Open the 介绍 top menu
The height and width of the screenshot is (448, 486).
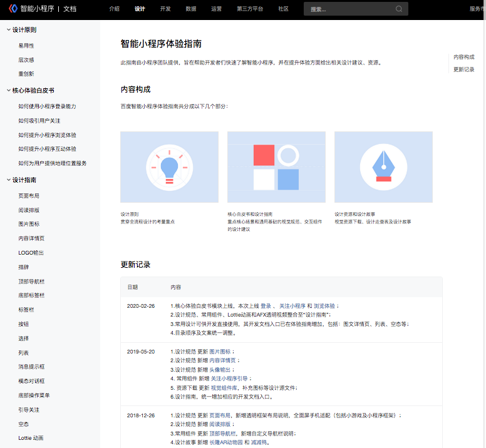(x=115, y=9)
